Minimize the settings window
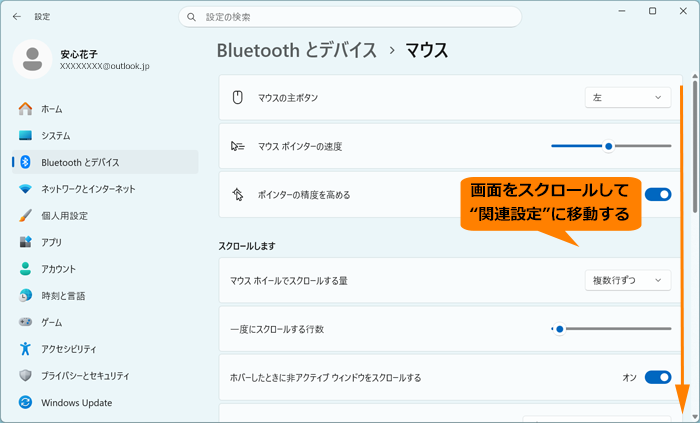This screenshot has height=423, width=700. pyautogui.click(x=621, y=11)
